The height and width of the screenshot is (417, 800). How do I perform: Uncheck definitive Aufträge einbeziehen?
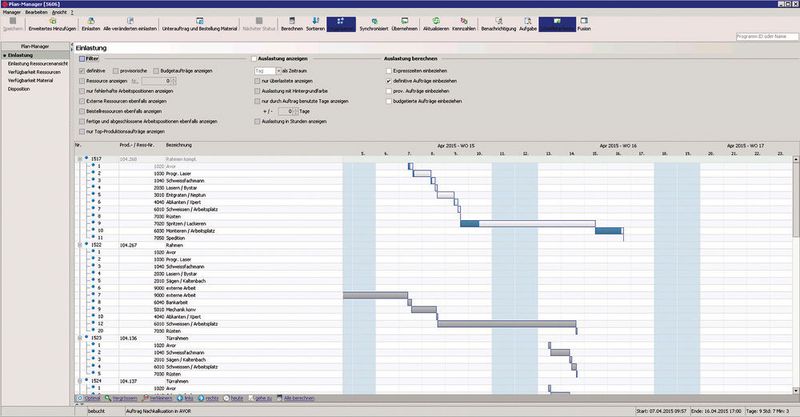(389, 81)
